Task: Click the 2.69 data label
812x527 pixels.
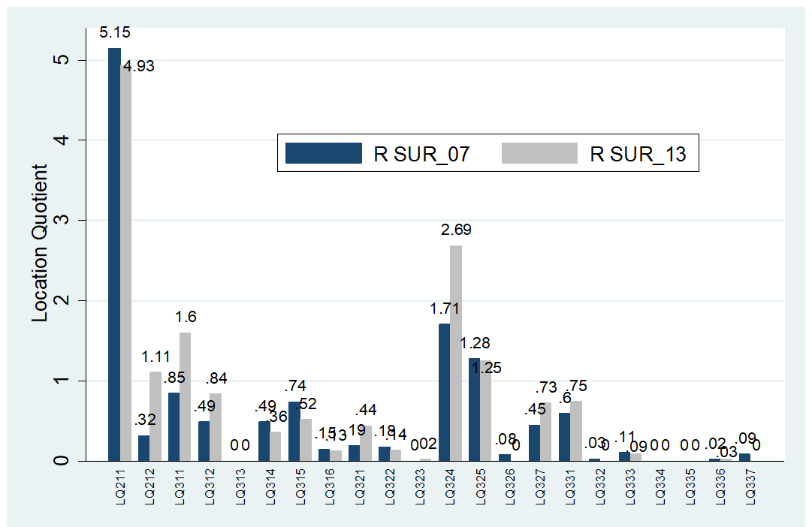Action: pyautogui.click(x=456, y=230)
